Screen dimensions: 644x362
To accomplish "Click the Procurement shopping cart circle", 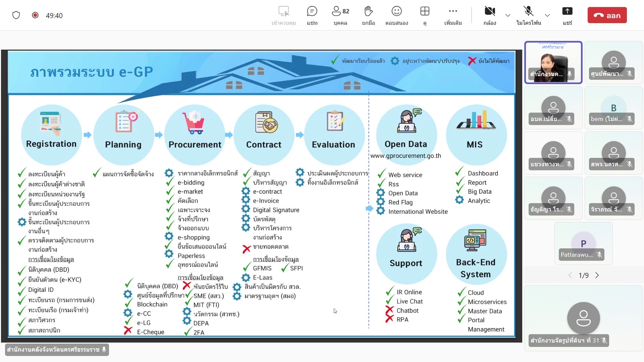I will [x=195, y=135].
